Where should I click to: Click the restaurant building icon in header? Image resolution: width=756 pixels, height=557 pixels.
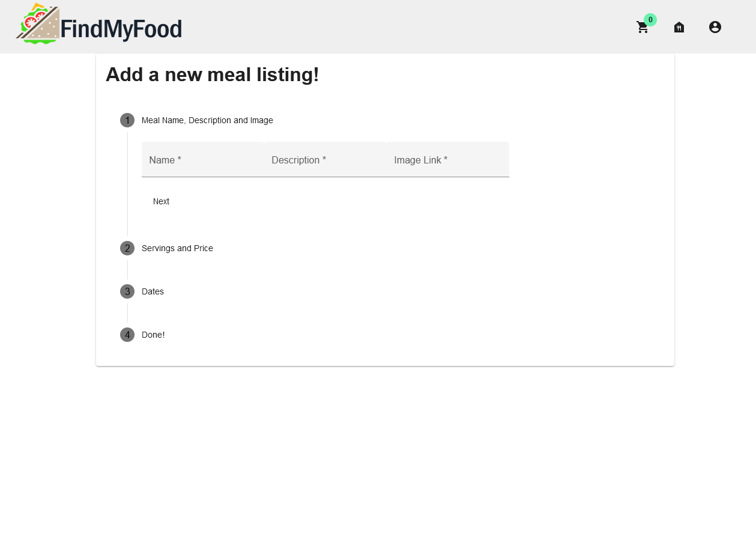click(x=679, y=27)
